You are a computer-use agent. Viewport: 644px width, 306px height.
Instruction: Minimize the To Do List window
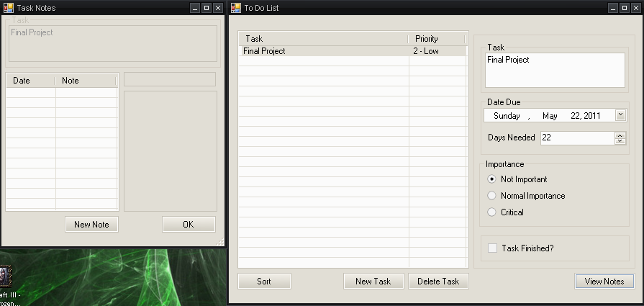pyautogui.click(x=613, y=8)
